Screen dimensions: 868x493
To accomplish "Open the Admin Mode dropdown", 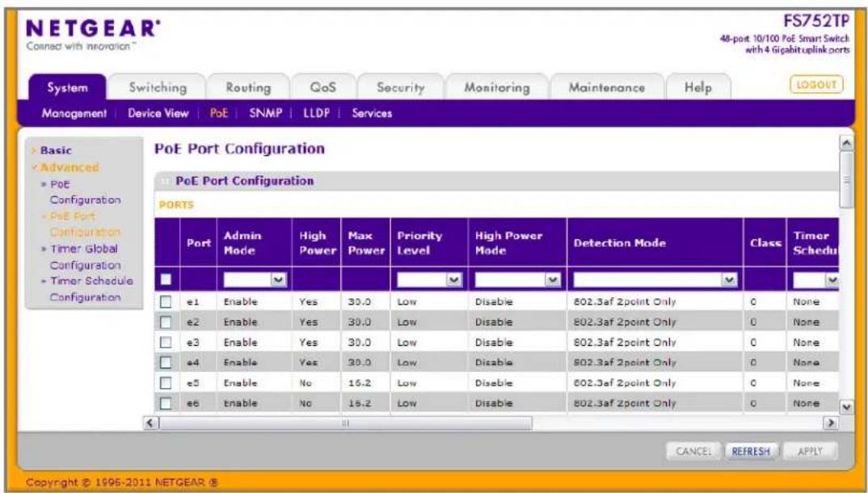I will pos(255,280).
